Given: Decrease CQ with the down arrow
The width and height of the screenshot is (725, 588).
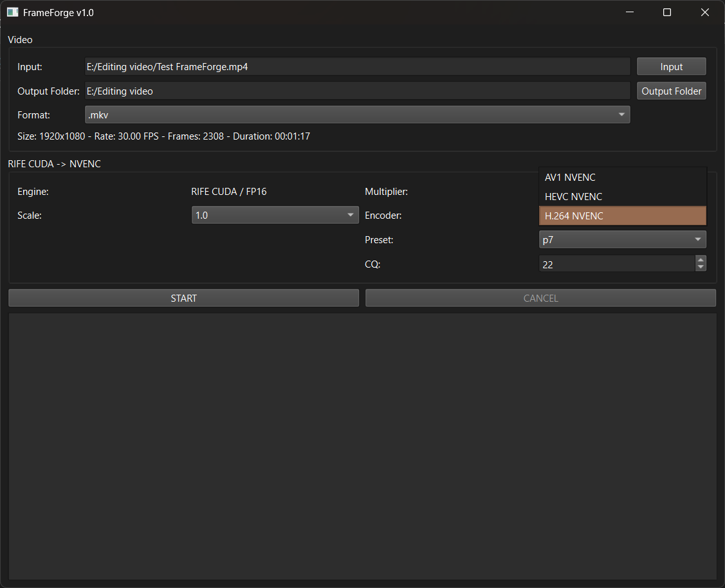Looking at the screenshot, I should [701, 267].
